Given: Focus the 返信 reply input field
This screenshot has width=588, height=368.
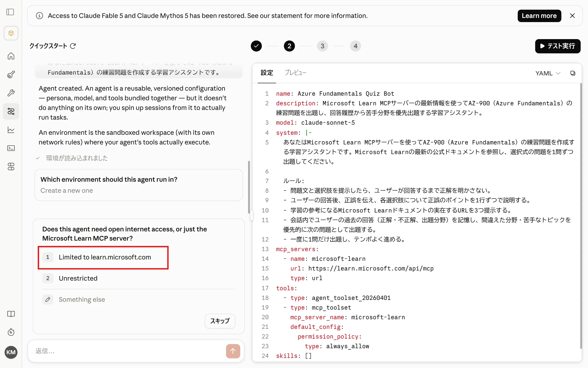Looking at the screenshot, I should pyautogui.click(x=129, y=351).
